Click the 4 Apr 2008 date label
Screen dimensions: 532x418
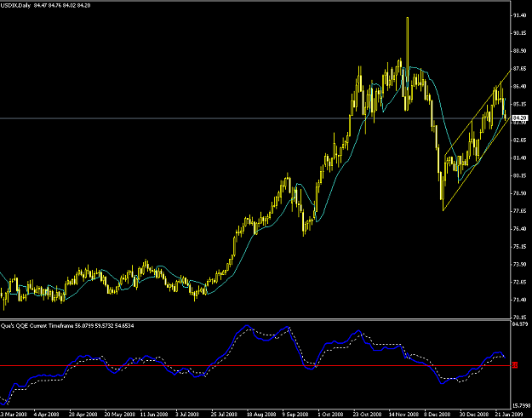click(x=47, y=415)
